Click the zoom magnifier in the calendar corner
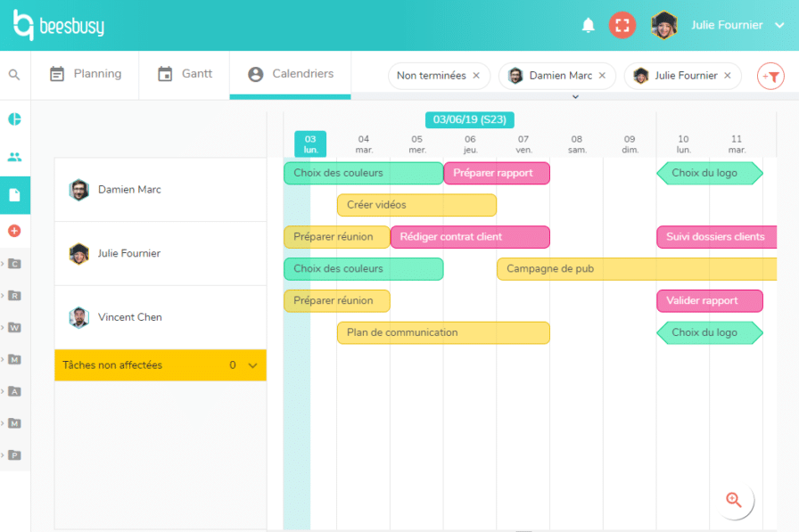This screenshot has height=532, width=799. 735,501
